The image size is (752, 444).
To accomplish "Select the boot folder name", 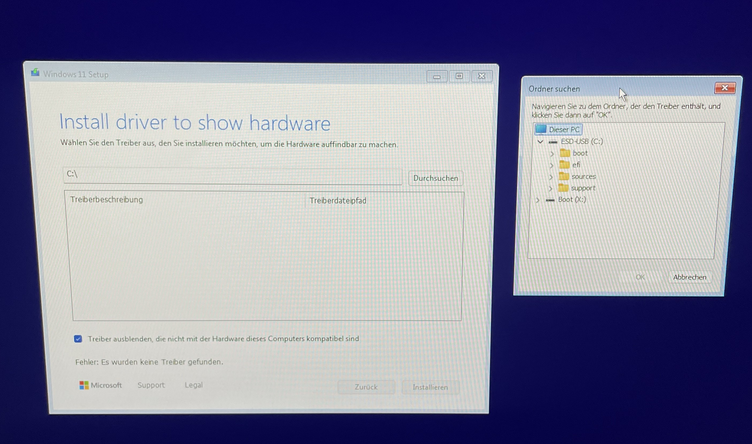I will (580, 153).
